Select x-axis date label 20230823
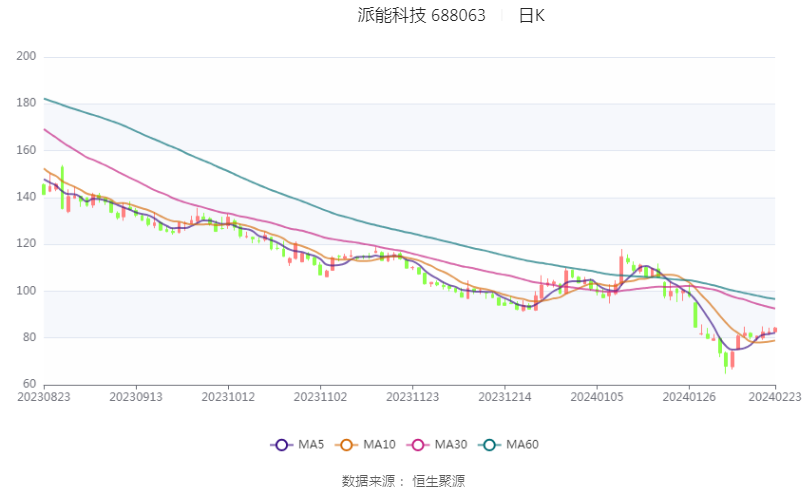Viewport: 807px width, 491px height. coord(44,397)
